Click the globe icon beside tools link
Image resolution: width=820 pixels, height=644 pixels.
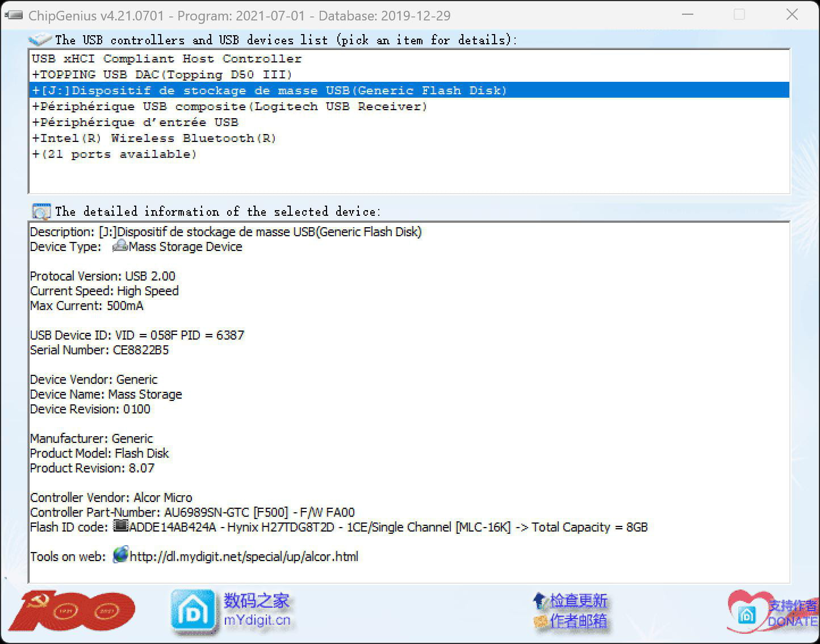click(120, 554)
